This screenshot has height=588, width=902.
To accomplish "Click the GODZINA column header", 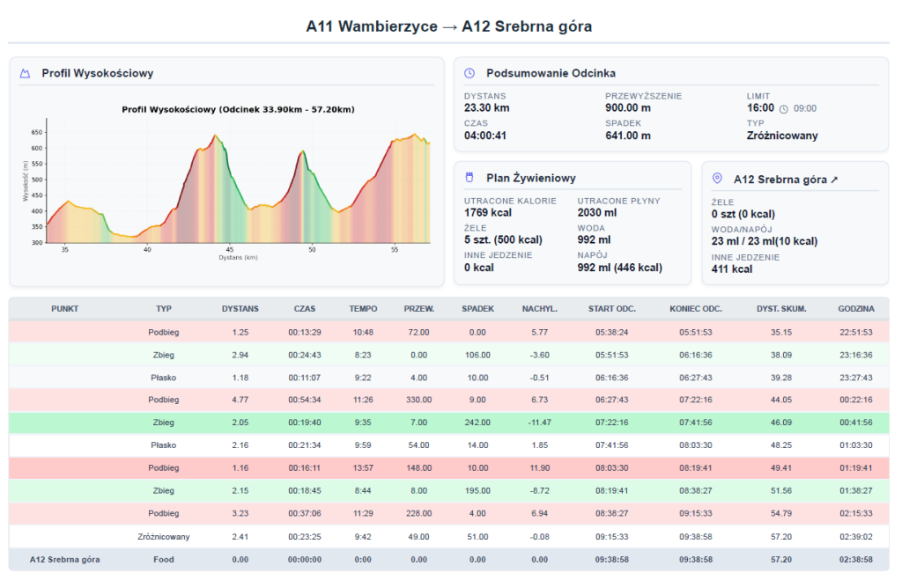I will tap(855, 309).
